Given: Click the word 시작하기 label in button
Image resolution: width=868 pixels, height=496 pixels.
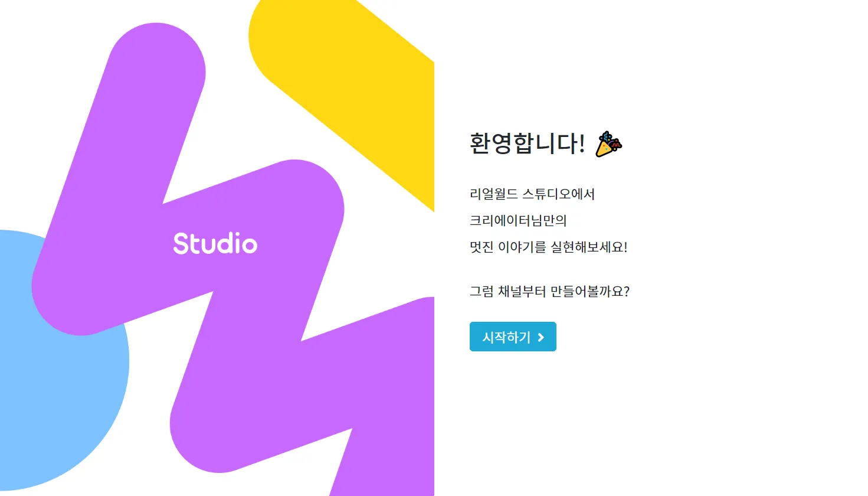Looking at the screenshot, I should pyautogui.click(x=506, y=337).
